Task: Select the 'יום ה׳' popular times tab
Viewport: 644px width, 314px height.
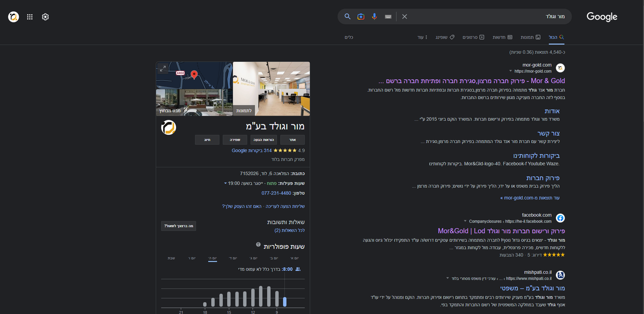Action: (213, 258)
